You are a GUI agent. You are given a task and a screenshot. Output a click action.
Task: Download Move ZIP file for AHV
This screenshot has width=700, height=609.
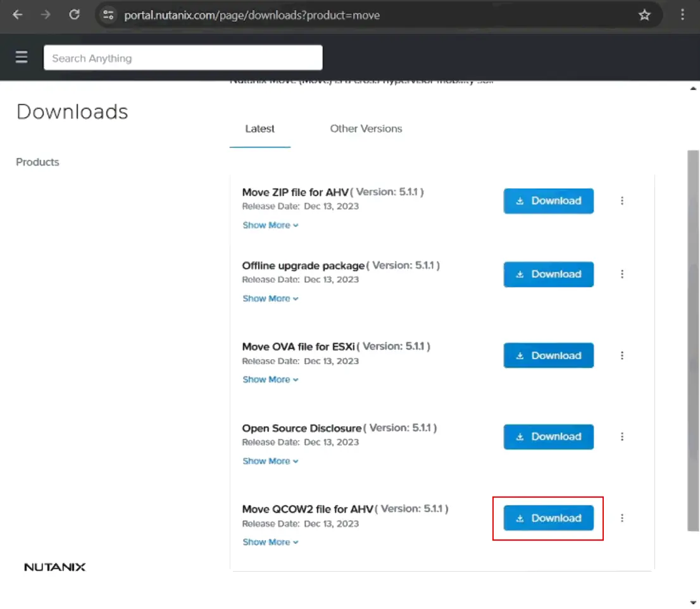pyautogui.click(x=549, y=200)
